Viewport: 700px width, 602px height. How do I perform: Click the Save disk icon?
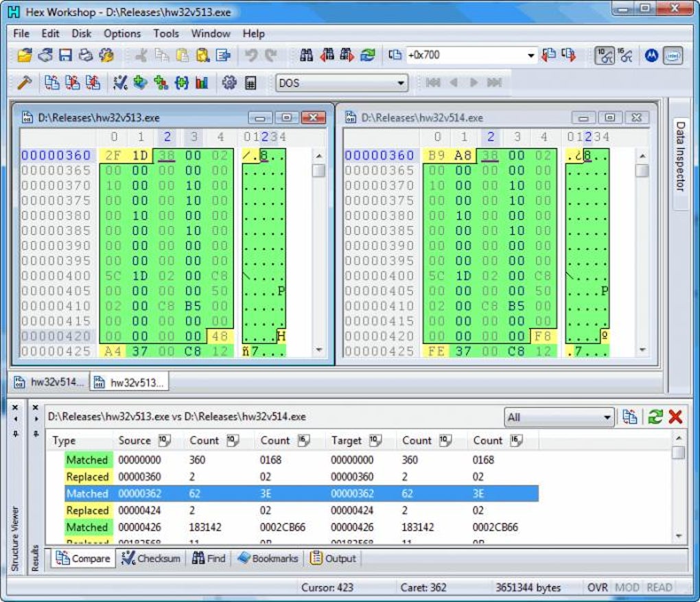(66, 56)
